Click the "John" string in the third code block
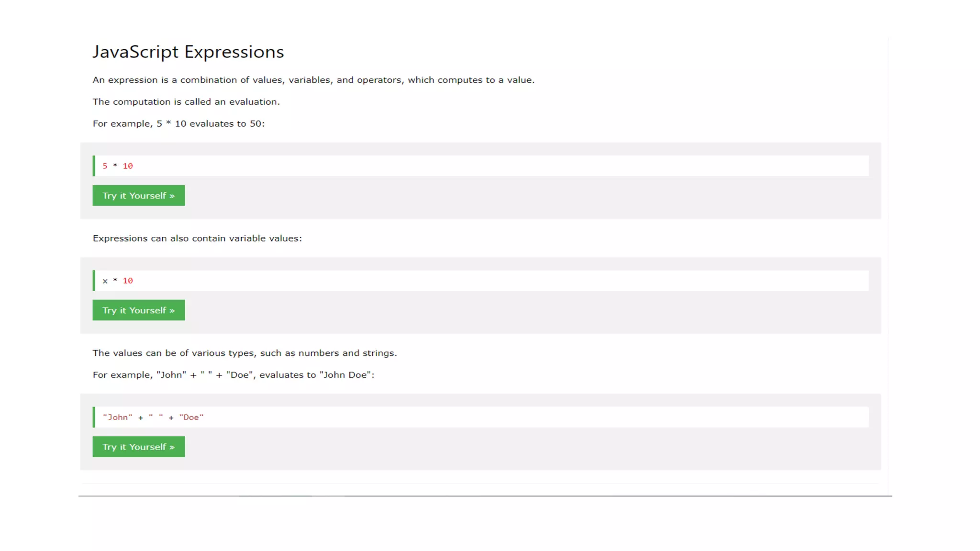Viewport: 980px width, 551px height. (118, 417)
